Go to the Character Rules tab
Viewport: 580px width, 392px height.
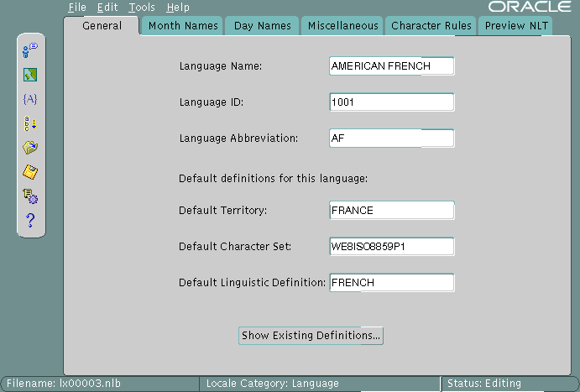[431, 26]
